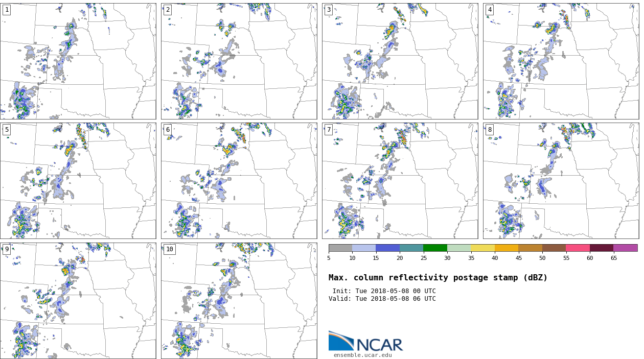
Task: Click the yellow 35-40 dBZ swatch
Action: pyautogui.click(x=482, y=248)
